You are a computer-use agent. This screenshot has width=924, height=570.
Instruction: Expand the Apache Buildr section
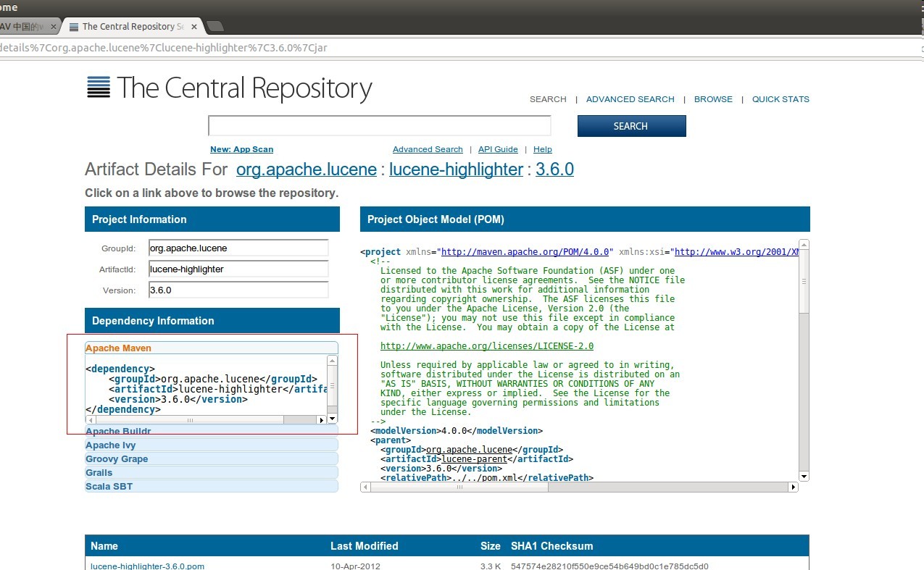coord(212,431)
